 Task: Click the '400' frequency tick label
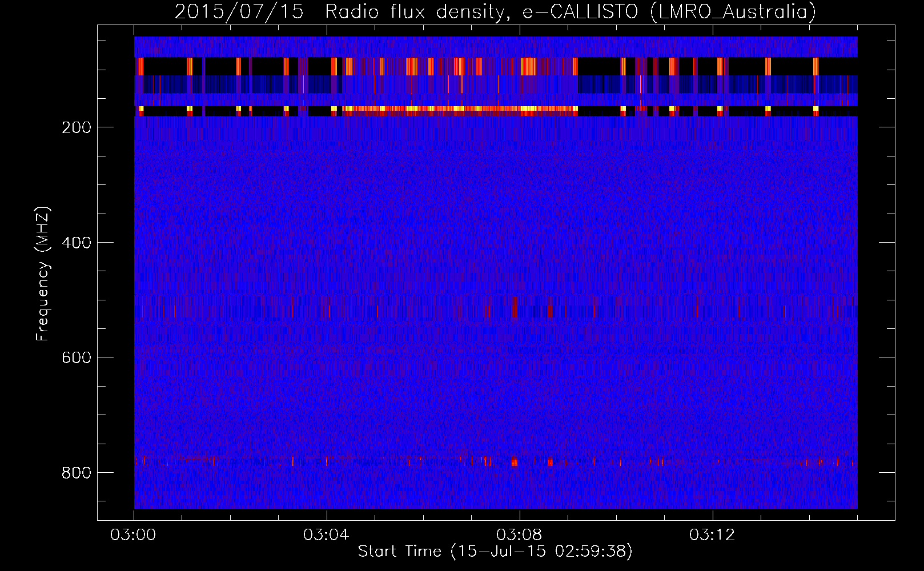tap(77, 243)
